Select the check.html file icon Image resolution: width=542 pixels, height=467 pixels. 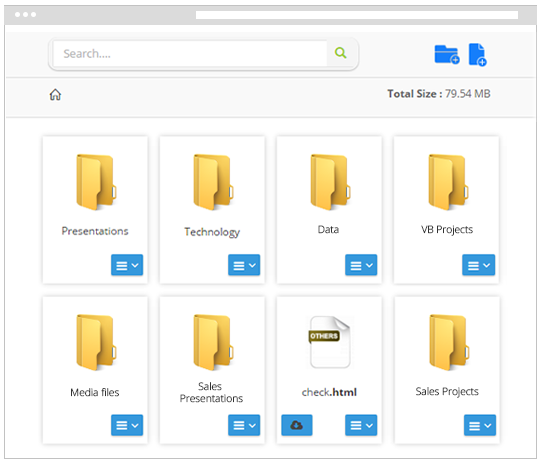[330, 342]
